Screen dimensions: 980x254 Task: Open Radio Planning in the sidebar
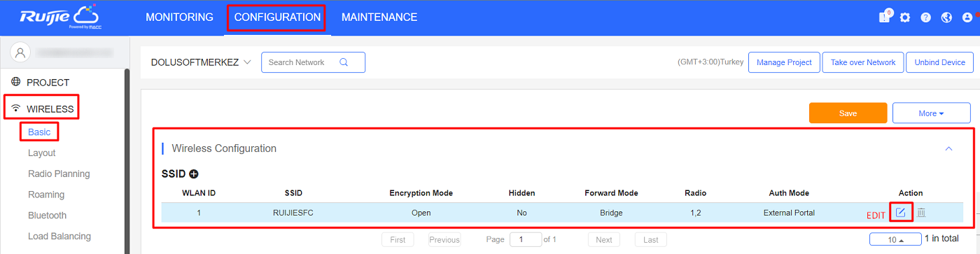(59, 174)
